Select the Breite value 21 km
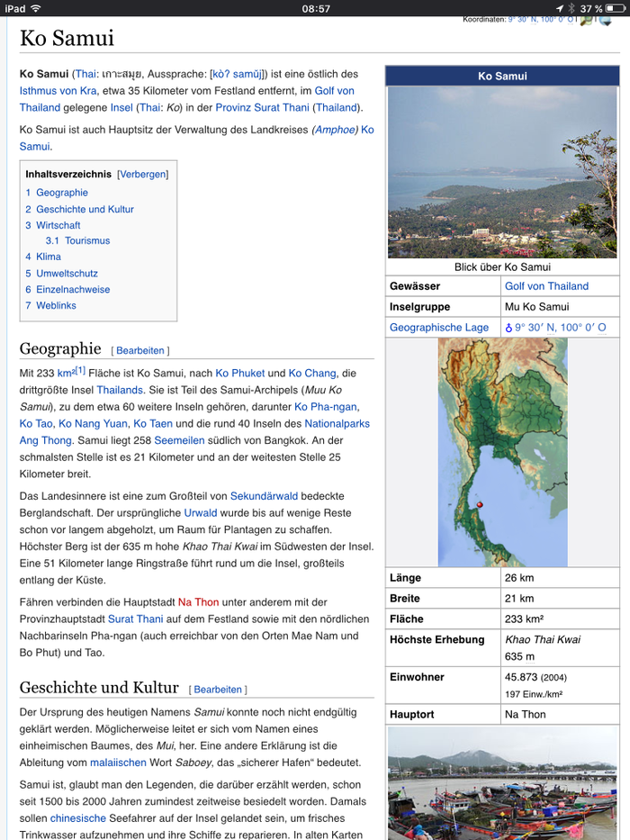630x840 pixels. (519, 599)
